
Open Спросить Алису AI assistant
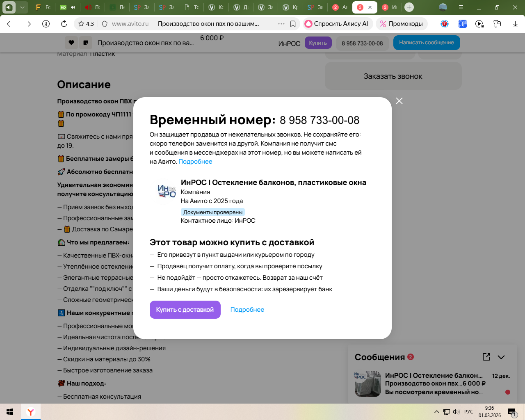[x=338, y=24]
